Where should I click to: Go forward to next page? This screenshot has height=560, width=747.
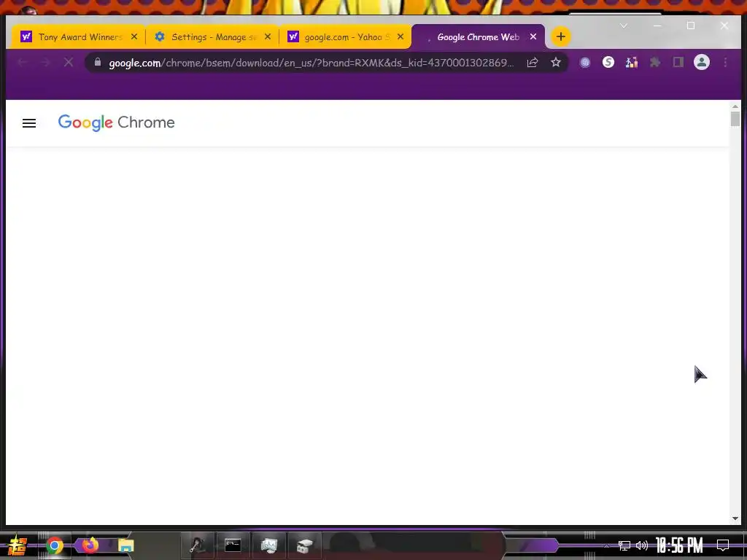[45, 63]
